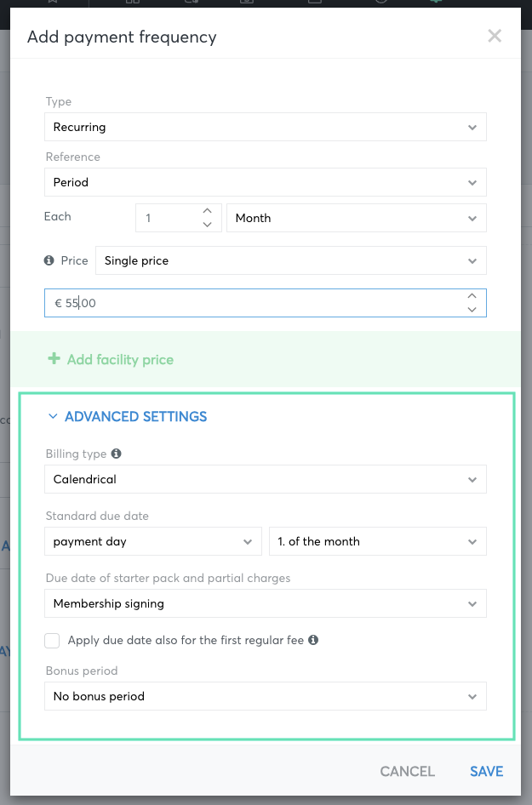
Task: Click info icon beside first regular fee
Action: pos(313,640)
